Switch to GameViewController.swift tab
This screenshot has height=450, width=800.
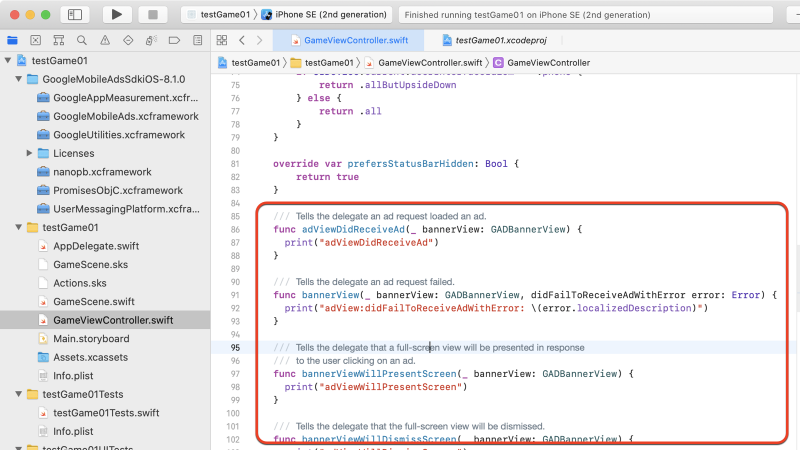pyautogui.click(x=349, y=40)
